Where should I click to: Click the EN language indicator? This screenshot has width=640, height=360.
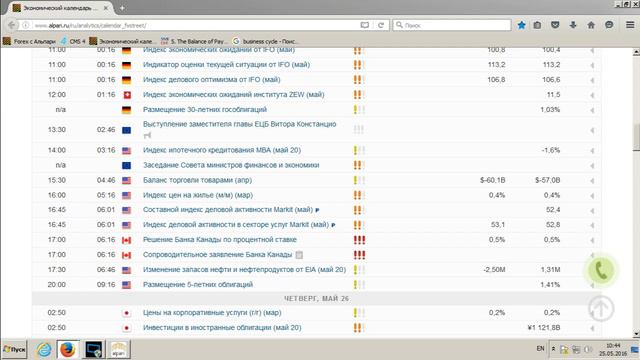tap(540, 349)
